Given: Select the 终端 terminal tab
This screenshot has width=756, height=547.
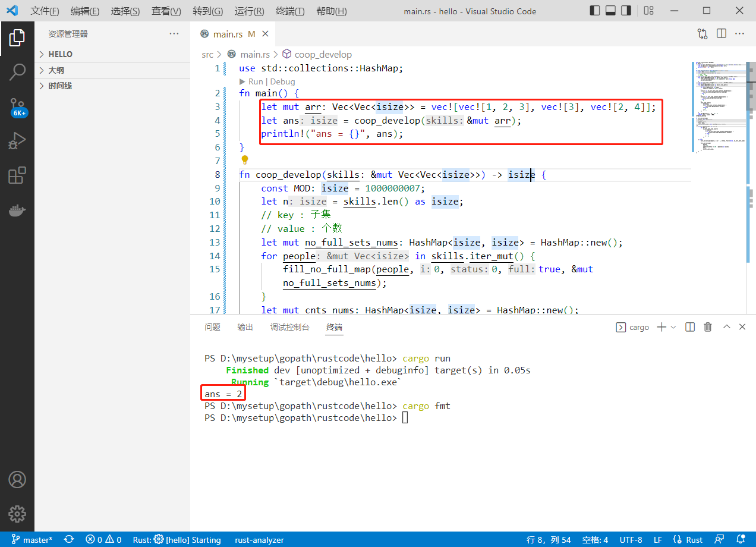Looking at the screenshot, I should click(x=334, y=327).
